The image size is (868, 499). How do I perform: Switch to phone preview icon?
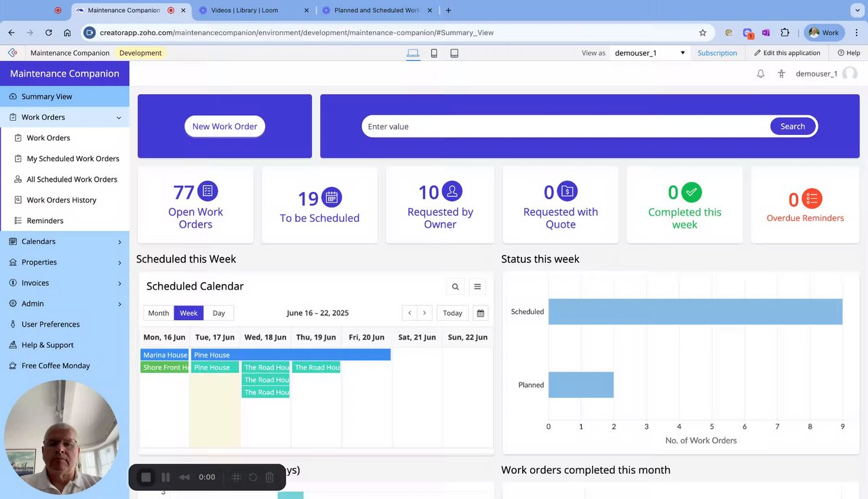[434, 53]
